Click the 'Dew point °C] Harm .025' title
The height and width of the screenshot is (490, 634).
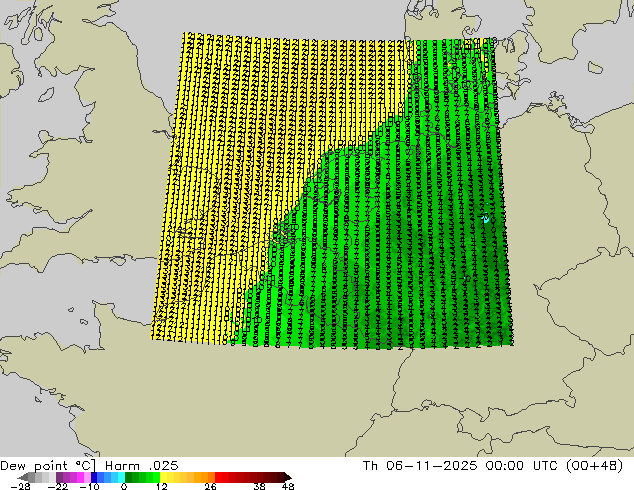(89, 466)
